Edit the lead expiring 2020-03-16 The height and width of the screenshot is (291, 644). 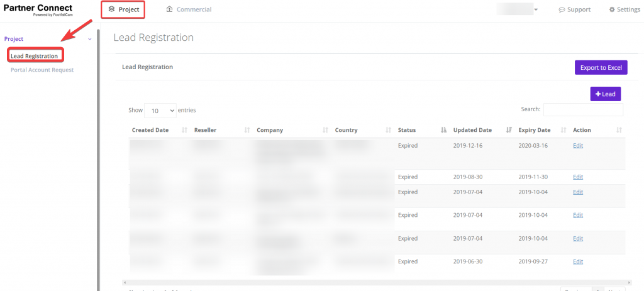click(578, 146)
